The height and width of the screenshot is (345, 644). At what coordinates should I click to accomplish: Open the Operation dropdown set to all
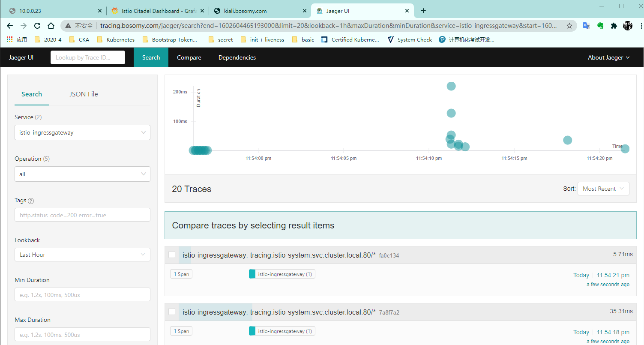[x=82, y=174]
